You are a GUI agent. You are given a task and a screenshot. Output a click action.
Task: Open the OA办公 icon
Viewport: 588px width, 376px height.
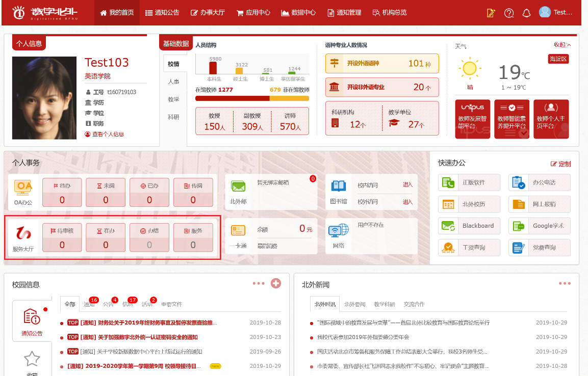(23, 187)
